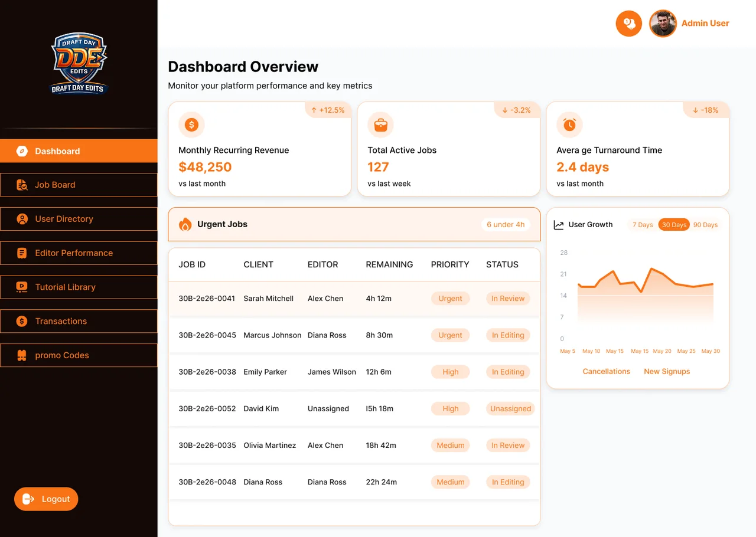
Task: Switch chart to 90 Days
Action: (x=705, y=225)
